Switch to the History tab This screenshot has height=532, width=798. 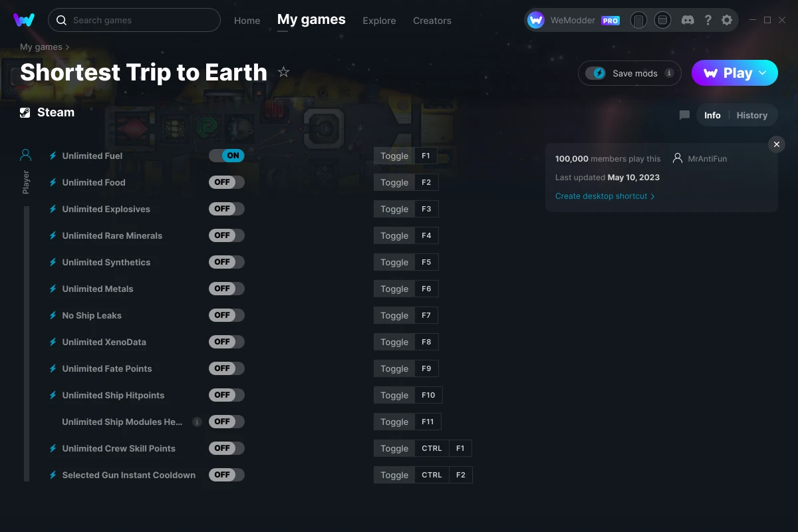752,115
